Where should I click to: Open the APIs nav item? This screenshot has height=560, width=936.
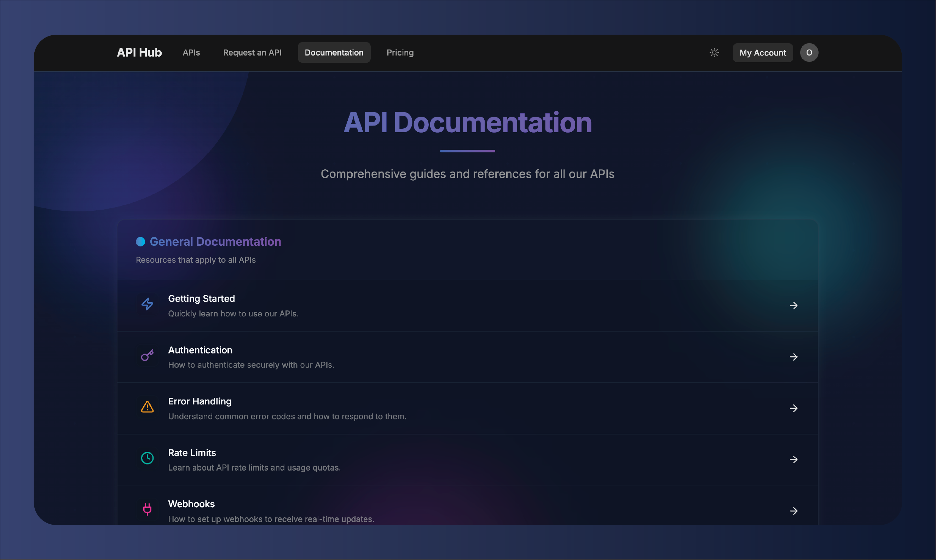(191, 53)
